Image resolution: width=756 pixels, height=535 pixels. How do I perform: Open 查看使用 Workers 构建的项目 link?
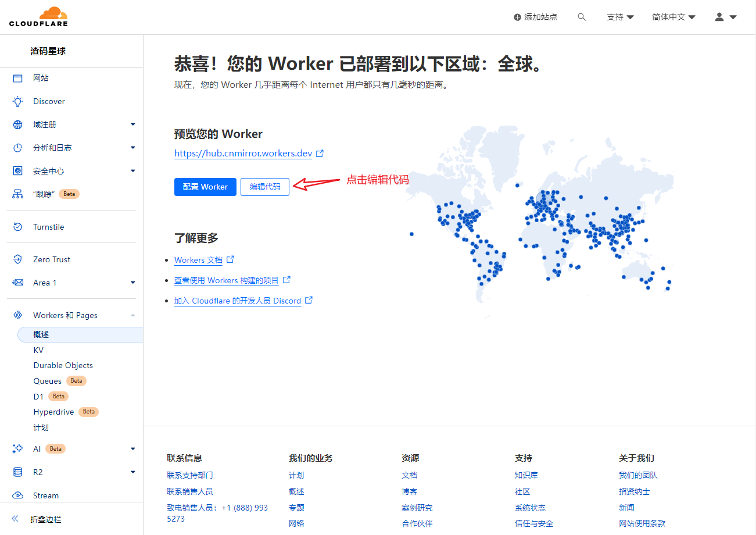pyautogui.click(x=227, y=280)
